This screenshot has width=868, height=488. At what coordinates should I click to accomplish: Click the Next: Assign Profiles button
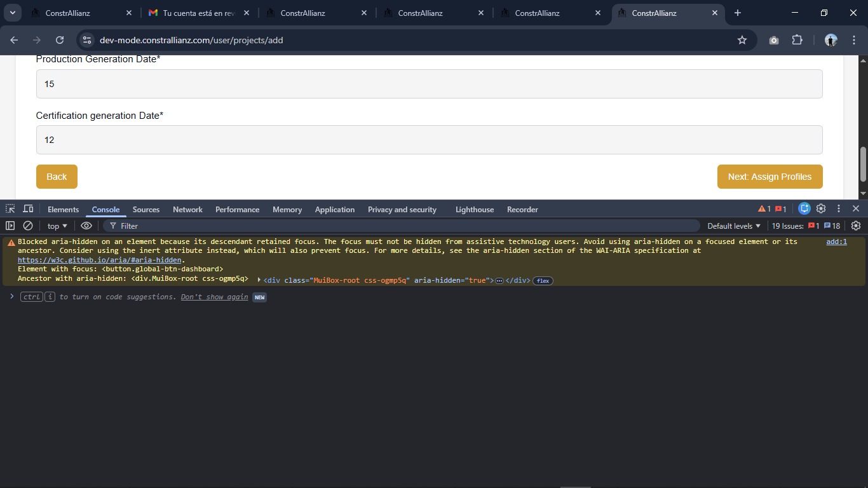tap(770, 177)
